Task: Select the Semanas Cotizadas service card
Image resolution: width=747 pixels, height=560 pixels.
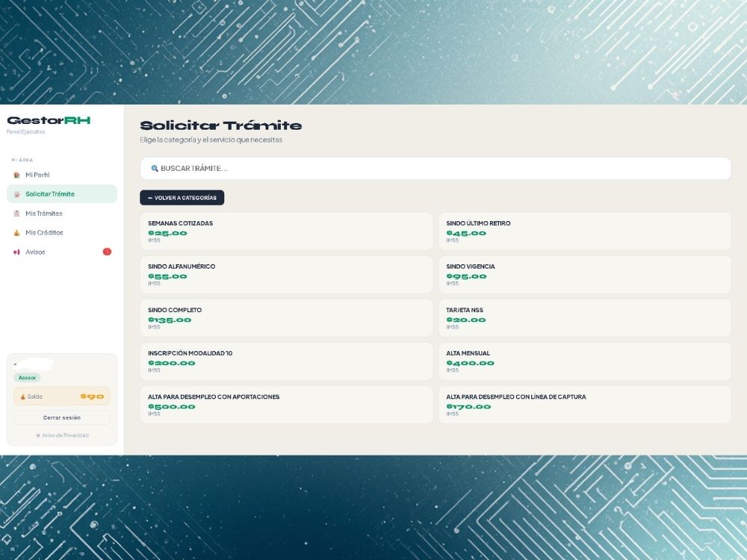Action: coord(286,231)
